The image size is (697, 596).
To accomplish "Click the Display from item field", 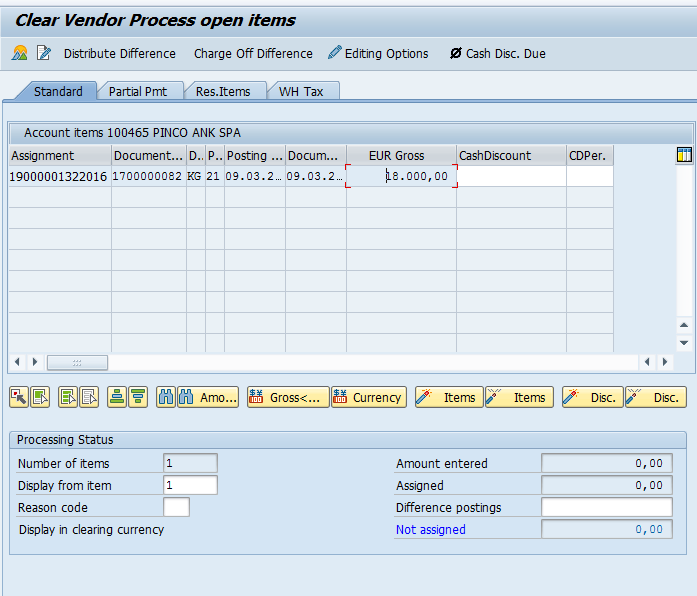I will 190,485.
